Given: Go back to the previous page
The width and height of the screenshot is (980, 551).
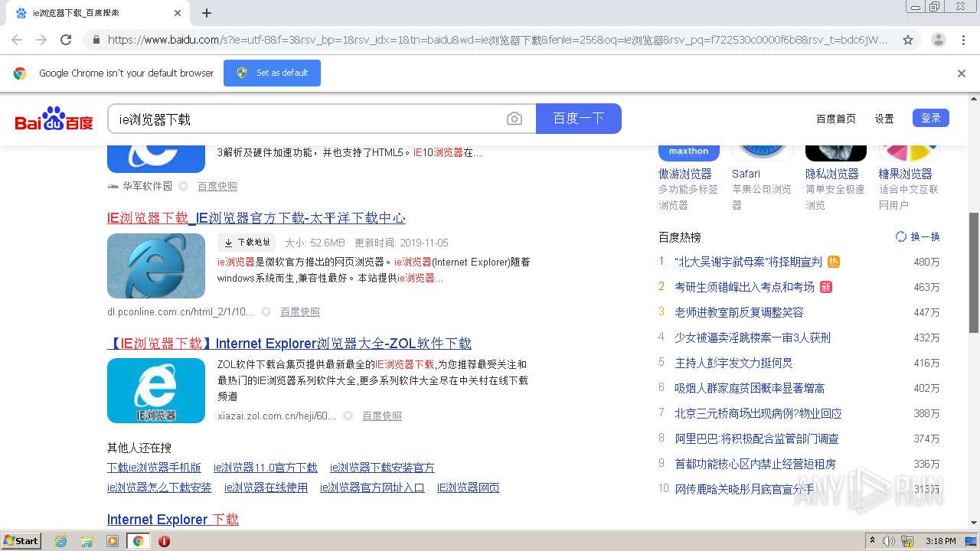Looking at the screenshot, I should (17, 40).
